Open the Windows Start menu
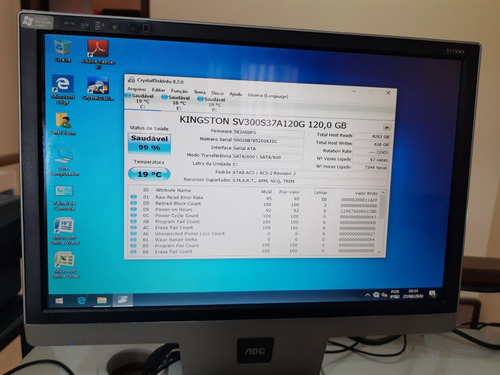 point(59,301)
